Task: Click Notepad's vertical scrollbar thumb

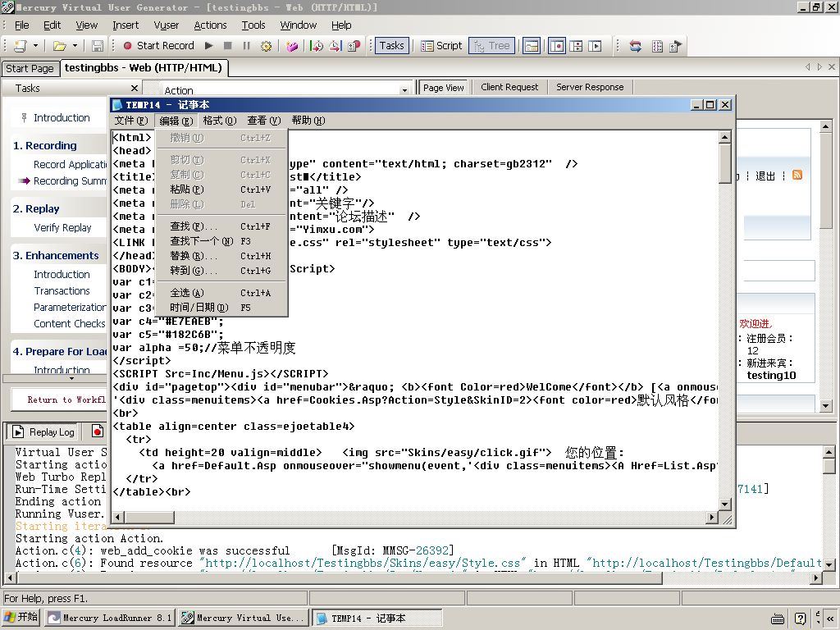Action: (725, 164)
